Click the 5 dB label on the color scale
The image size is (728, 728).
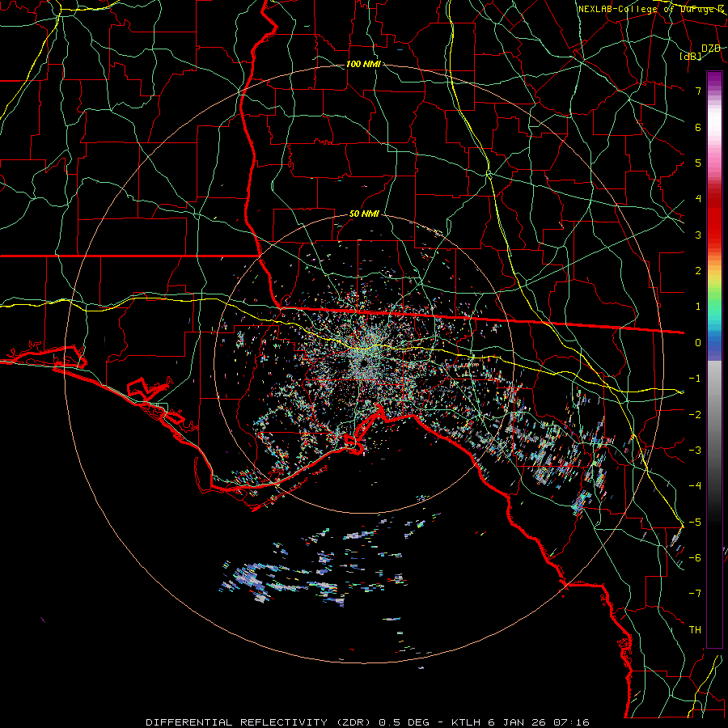698,163
